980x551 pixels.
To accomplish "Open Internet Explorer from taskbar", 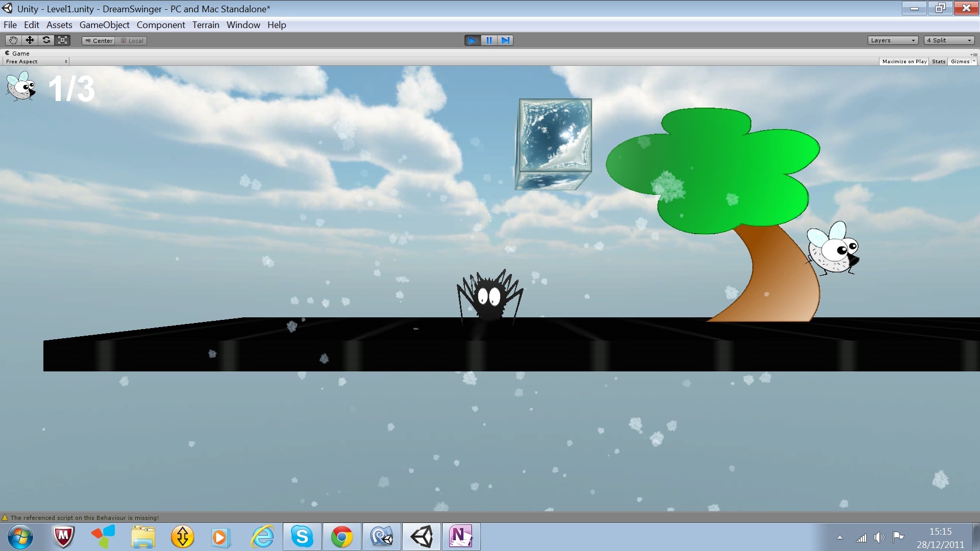I will coord(262,537).
